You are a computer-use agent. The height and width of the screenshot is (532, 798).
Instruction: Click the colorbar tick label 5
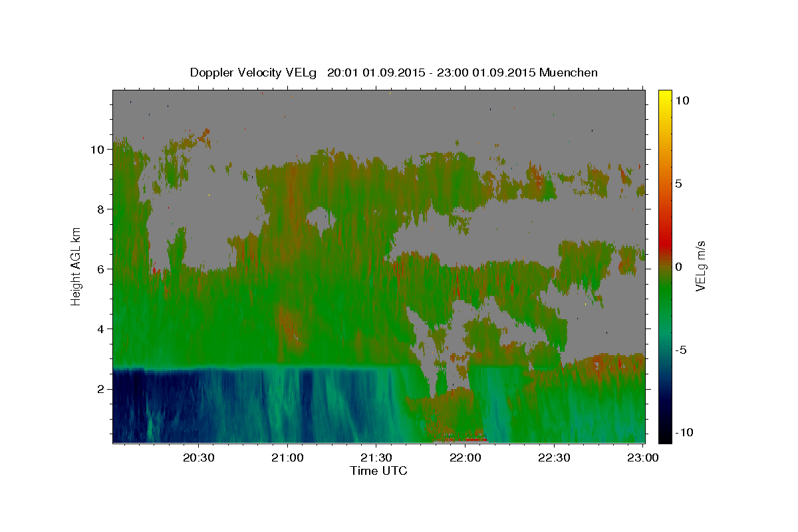pos(679,184)
